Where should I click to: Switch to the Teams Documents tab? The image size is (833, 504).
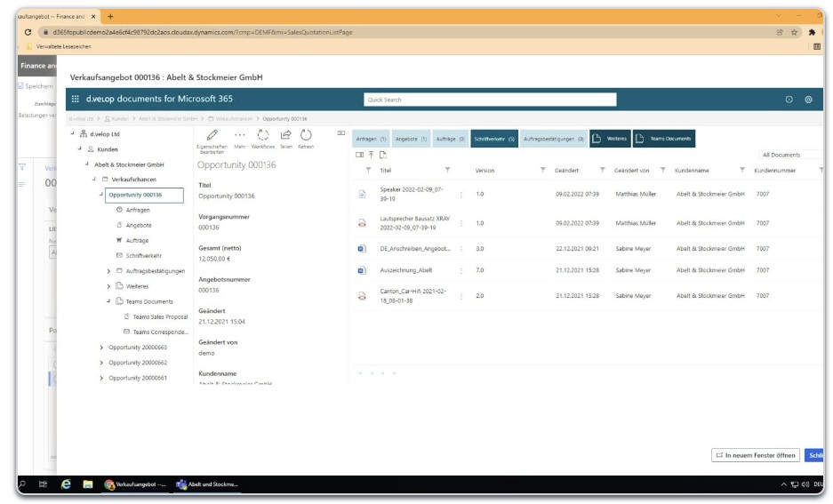coord(664,140)
